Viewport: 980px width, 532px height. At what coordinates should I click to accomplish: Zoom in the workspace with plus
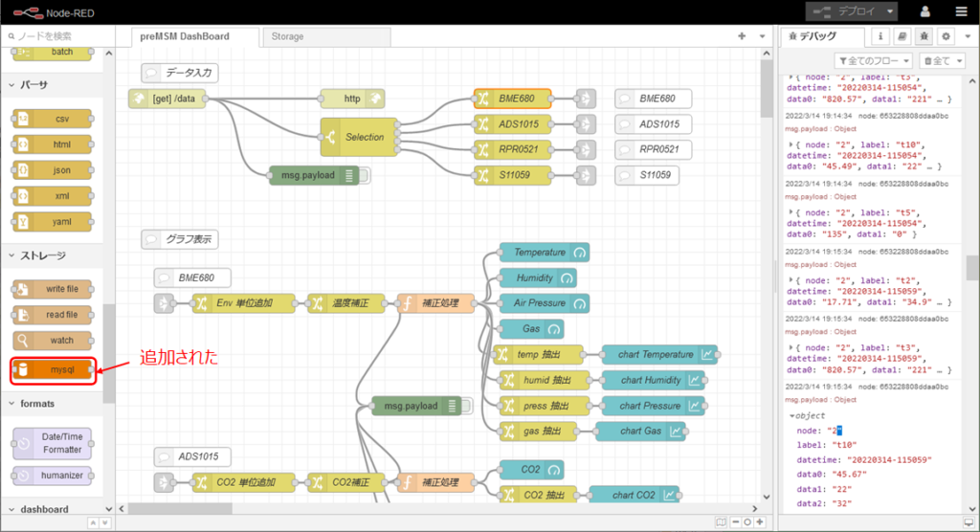click(759, 522)
